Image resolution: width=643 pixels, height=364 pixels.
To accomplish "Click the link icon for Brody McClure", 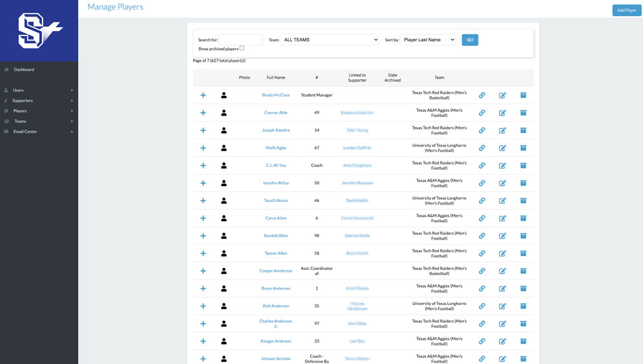I will (x=482, y=95).
